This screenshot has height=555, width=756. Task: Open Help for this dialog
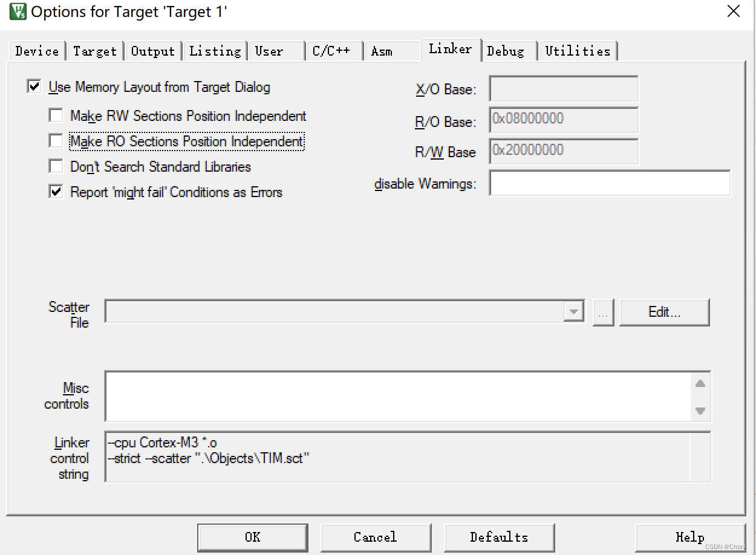point(690,537)
